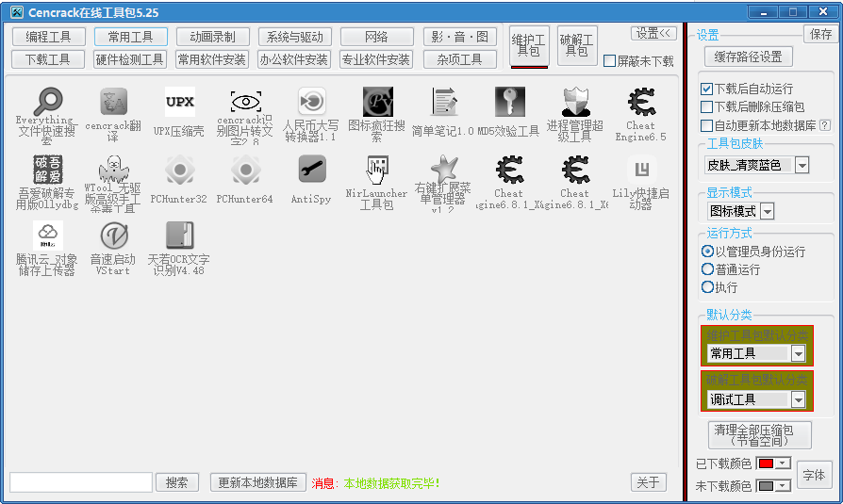Select 普通运行 radio button
Image resolution: width=843 pixels, height=504 pixels.
707,269
